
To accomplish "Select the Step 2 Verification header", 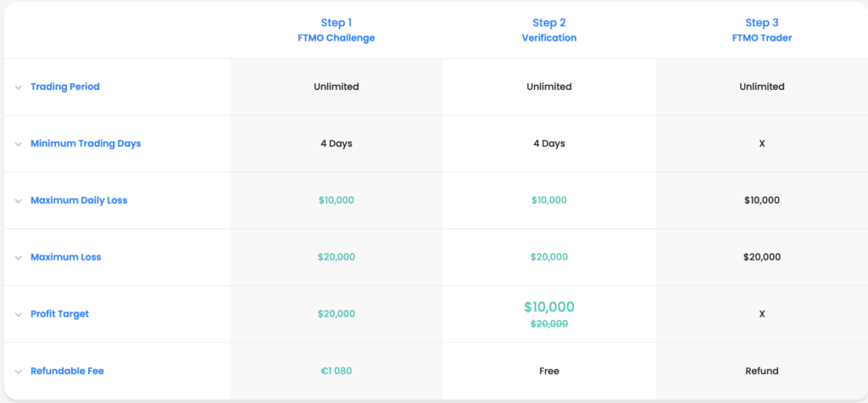I will [x=549, y=31].
